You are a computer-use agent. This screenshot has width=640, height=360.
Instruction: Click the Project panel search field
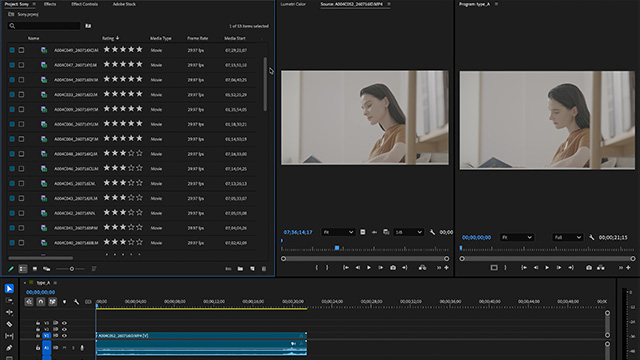(x=44, y=26)
